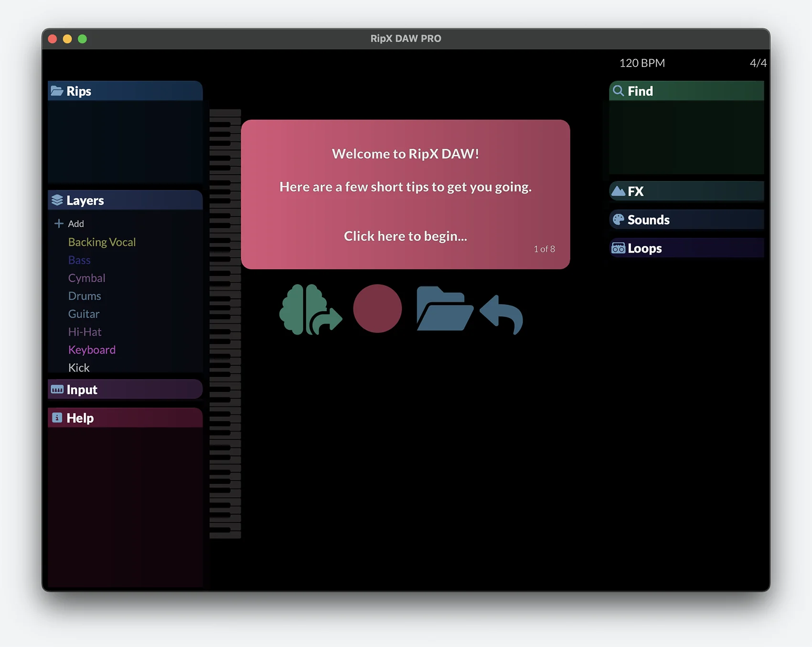
Task: Select the Bass layer
Action: point(79,260)
